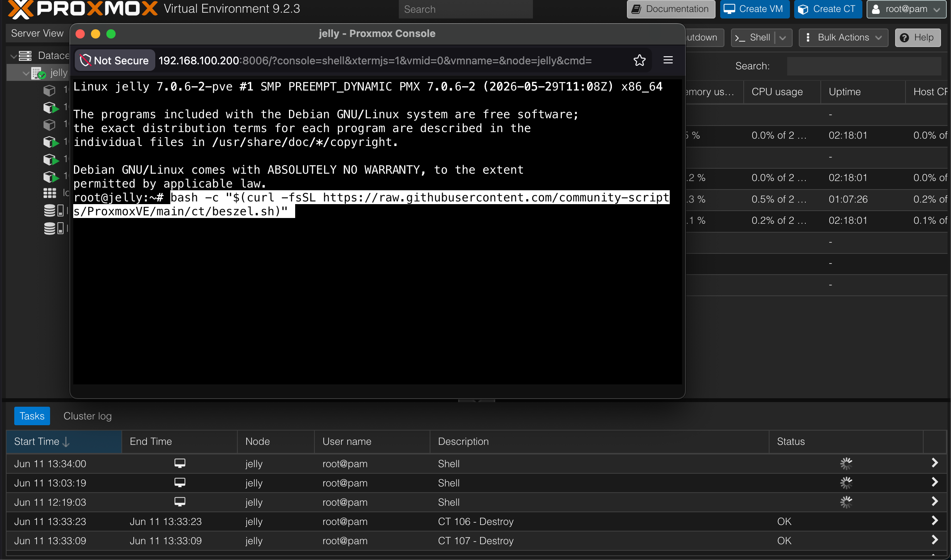Image resolution: width=951 pixels, height=560 pixels.
Task: Select the sixth (running) container icon in the tree
Action: [x=51, y=176]
